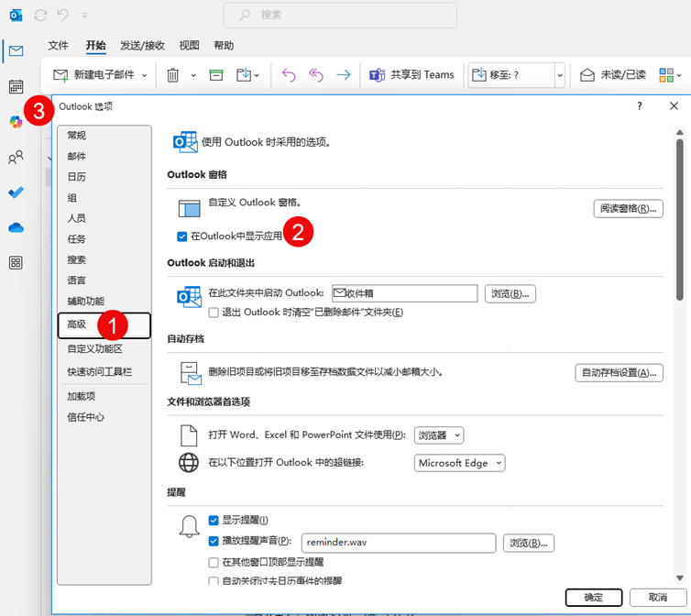Click 浏览(B)... next to reminder.wav
This screenshot has height=616, width=691.
[x=529, y=543]
